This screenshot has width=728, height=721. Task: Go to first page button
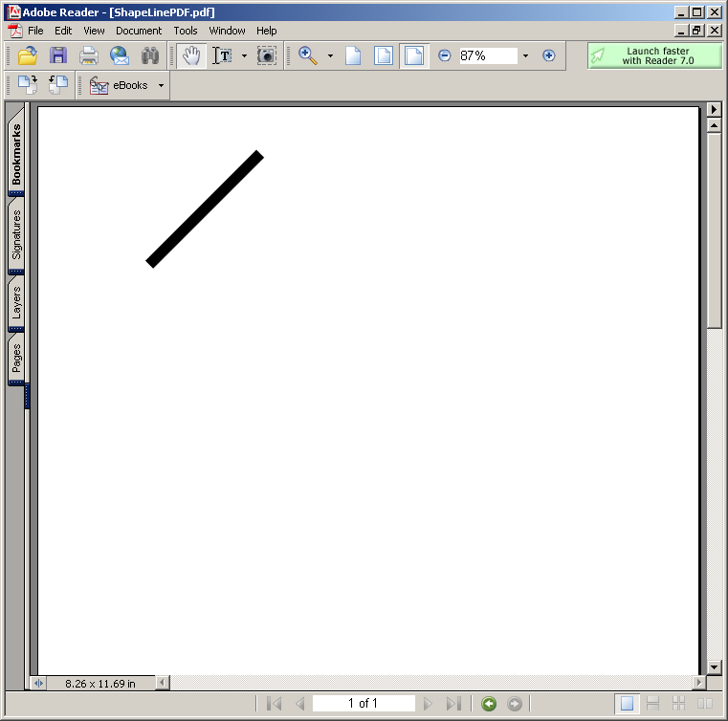[x=275, y=704]
